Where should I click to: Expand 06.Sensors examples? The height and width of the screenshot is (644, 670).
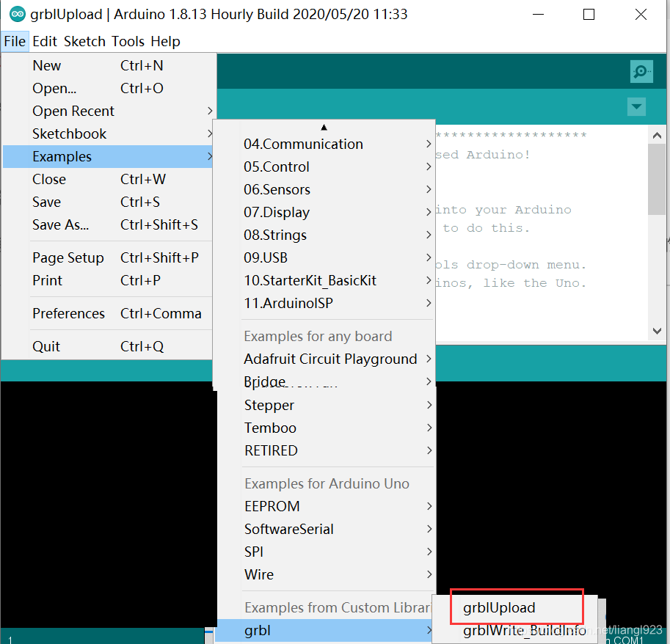pyautogui.click(x=325, y=189)
